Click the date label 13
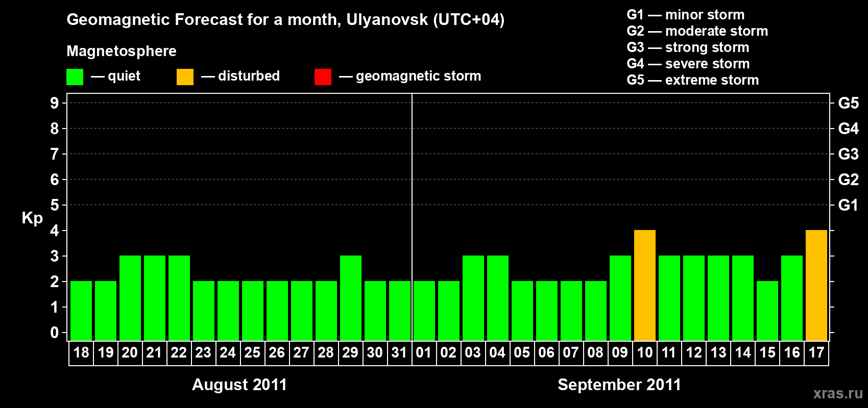The image size is (868, 408). point(718,352)
